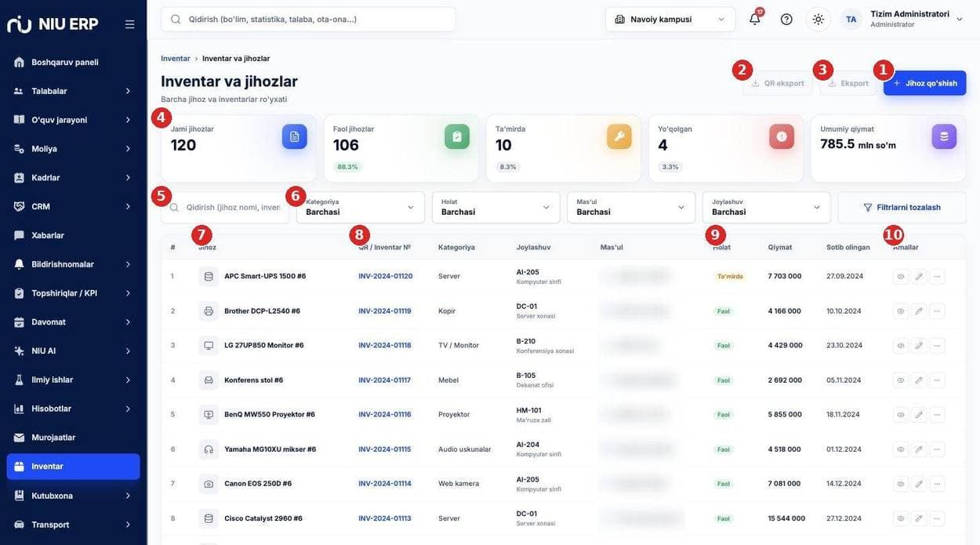Edit pencil icon for BenQ MW550 Proyektor row
The width and height of the screenshot is (980, 545).
click(x=919, y=414)
